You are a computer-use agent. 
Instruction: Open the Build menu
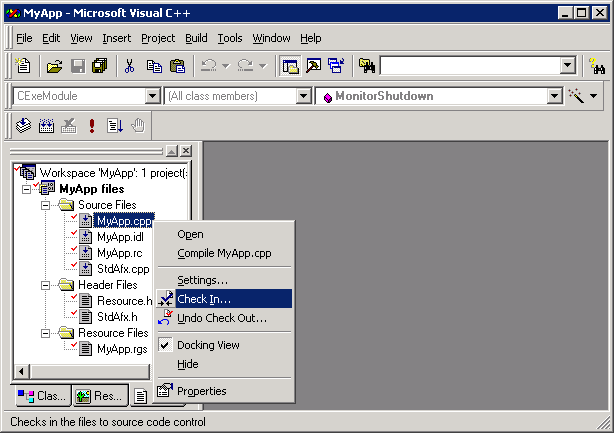(x=196, y=38)
